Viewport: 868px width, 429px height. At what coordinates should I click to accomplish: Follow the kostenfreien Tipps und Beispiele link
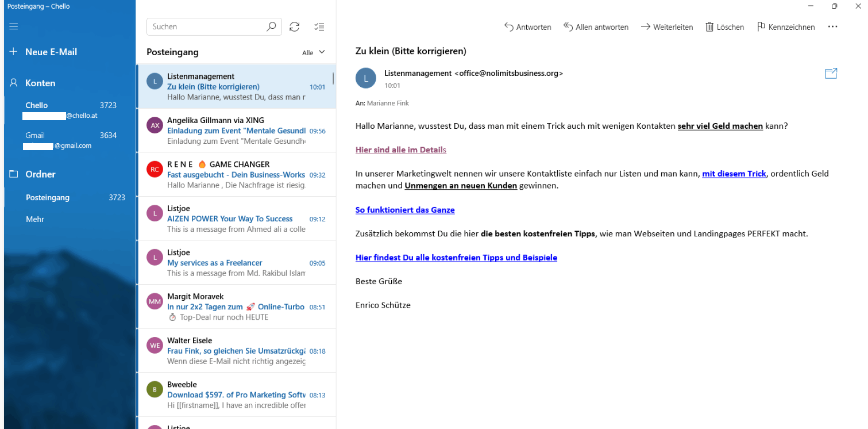(456, 258)
